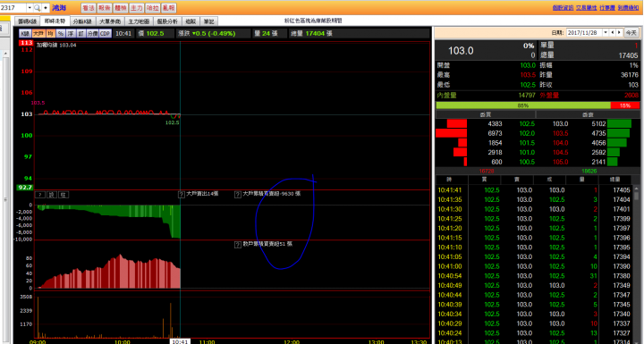Click the previous day arrow by date
Image resolution: width=644 pixels, height=344 pixels.
tap(613, 32)
